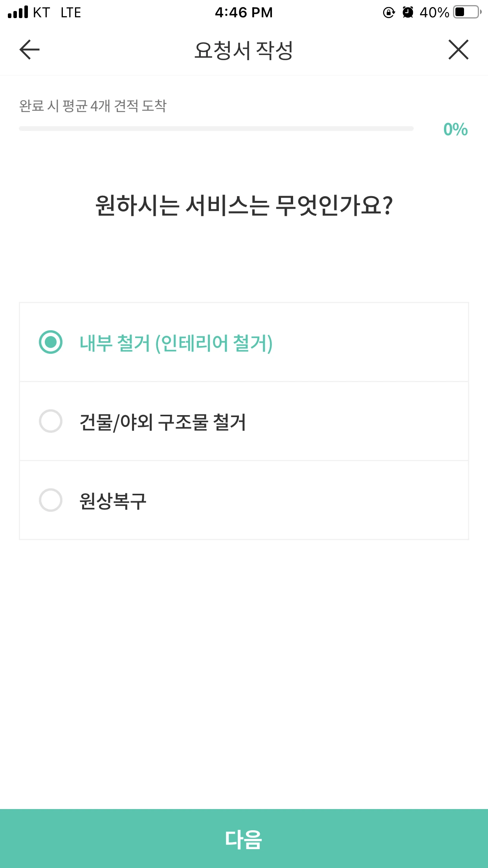Tap the 원하시는 서비스는 무엇인가요? heading
Viewport: 488px width, 868px height.
pyautogui.click(x=244, y=205)
